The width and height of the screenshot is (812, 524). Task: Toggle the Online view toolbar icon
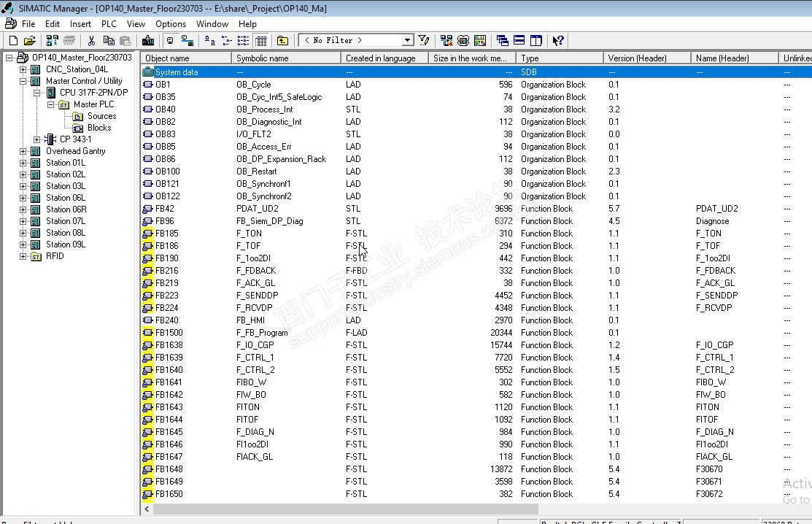[171, 40]
